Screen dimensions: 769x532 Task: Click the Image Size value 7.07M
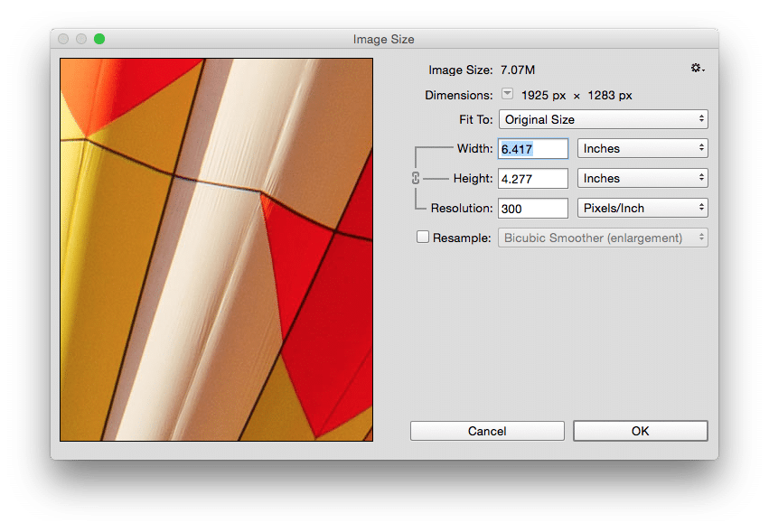[x=518, y=70]
